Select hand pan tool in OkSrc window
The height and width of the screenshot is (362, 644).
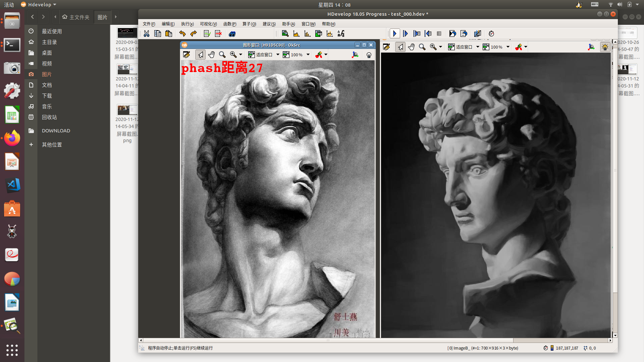pyautogui.click(x=211, y=55)
